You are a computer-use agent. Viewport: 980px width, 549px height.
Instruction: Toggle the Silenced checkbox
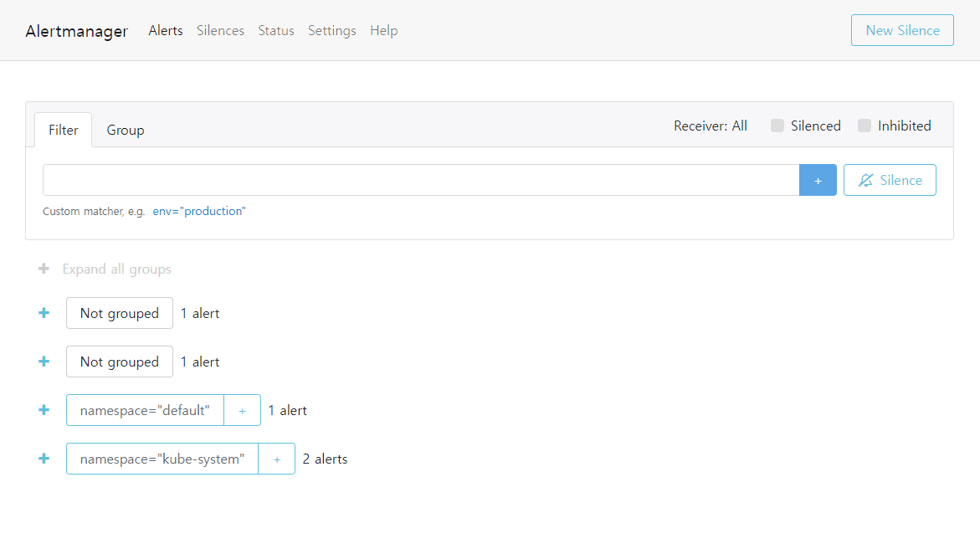777,126
